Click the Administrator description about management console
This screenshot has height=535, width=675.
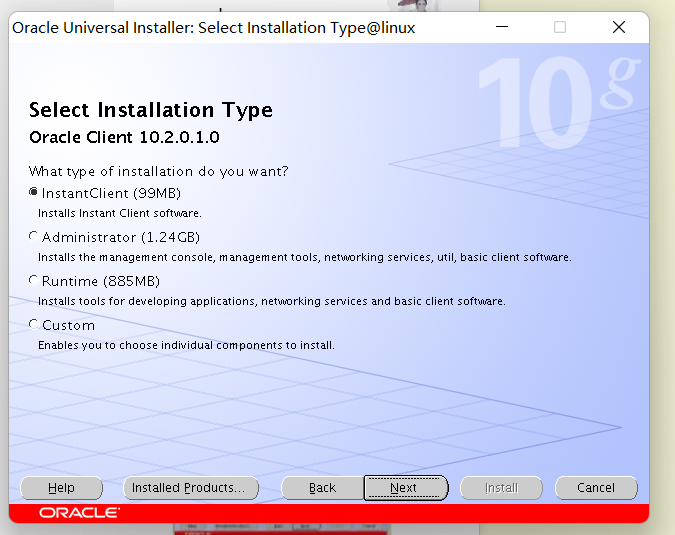305,257
